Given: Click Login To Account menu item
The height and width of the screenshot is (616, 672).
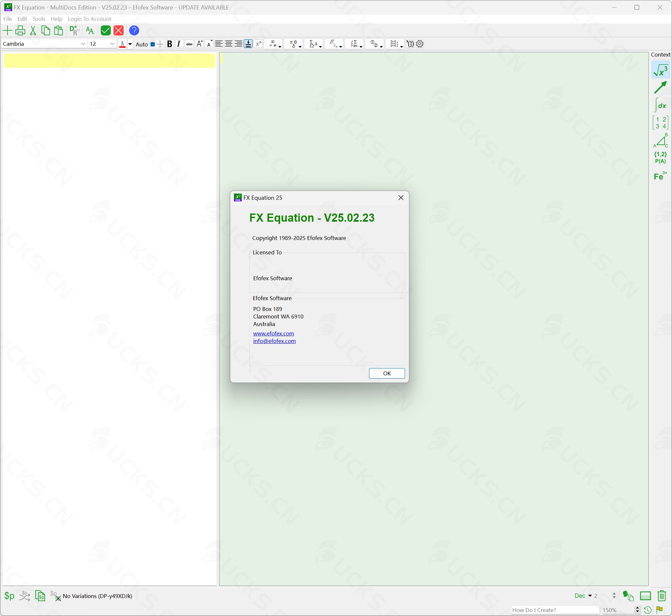Looking at the screenshot, I should coord(89,19).
